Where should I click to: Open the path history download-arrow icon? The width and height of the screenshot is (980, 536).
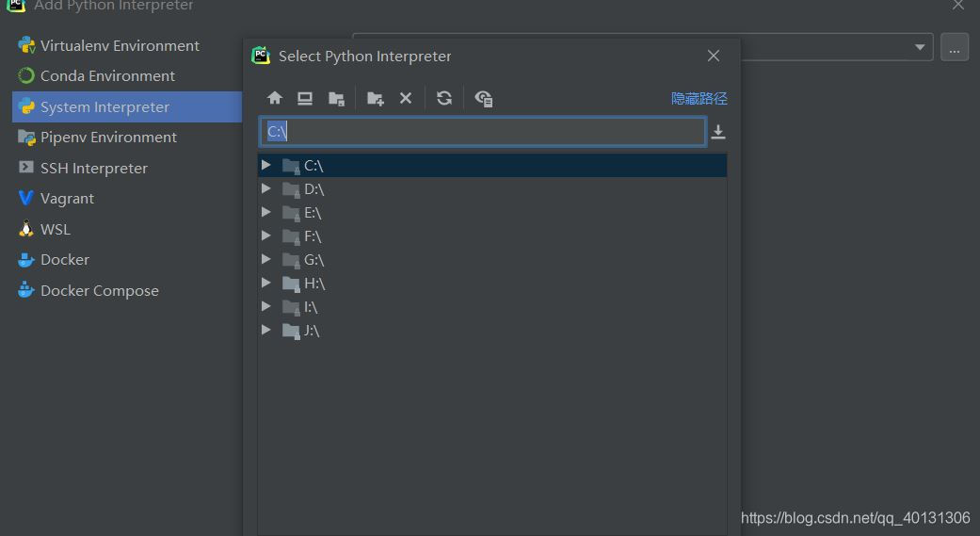(x=718, y=132)
